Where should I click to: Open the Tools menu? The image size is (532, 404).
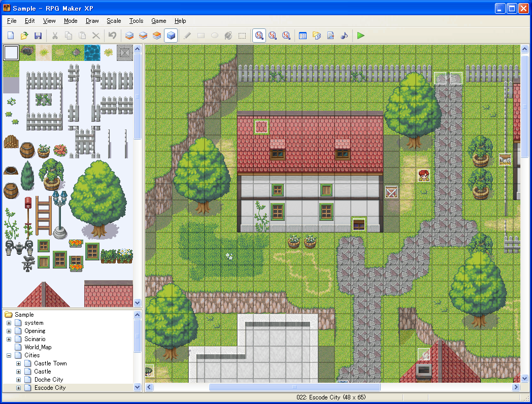pyautogui.click(x=136, y=21)
